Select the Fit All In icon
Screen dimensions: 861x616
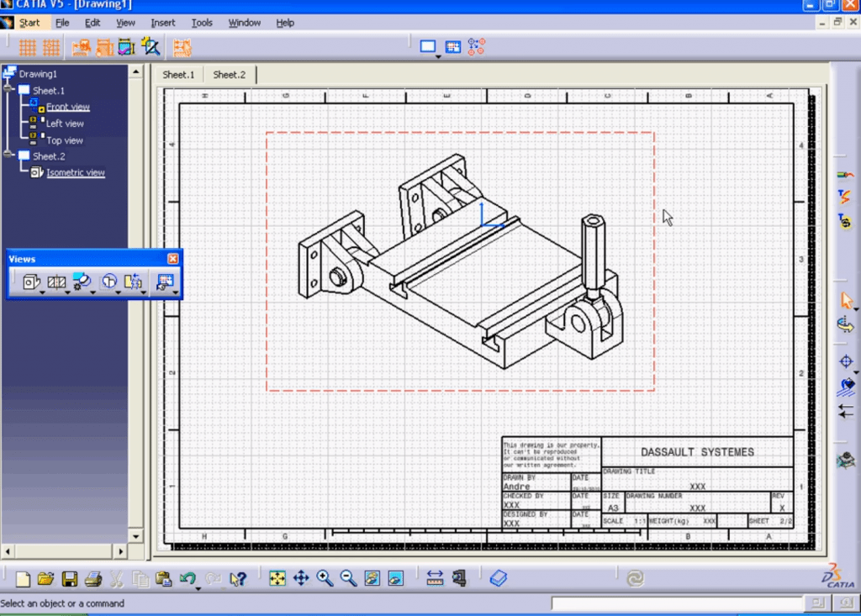point(277,578)
